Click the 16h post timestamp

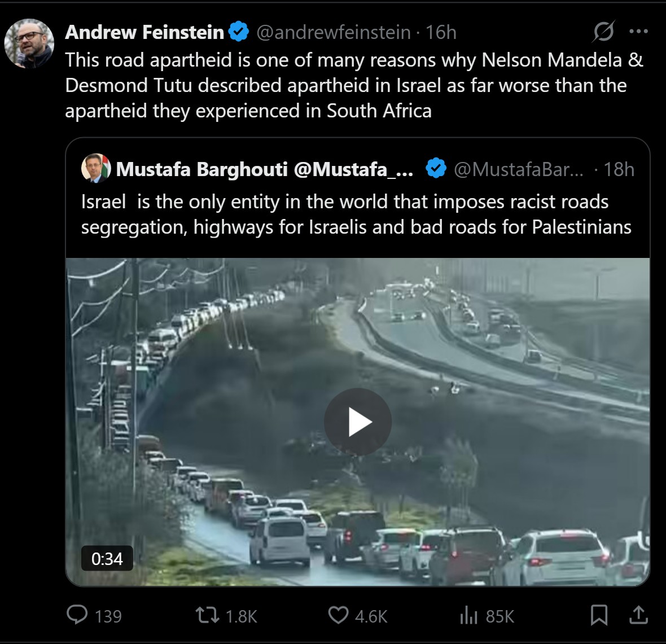[x=441, y=32]
